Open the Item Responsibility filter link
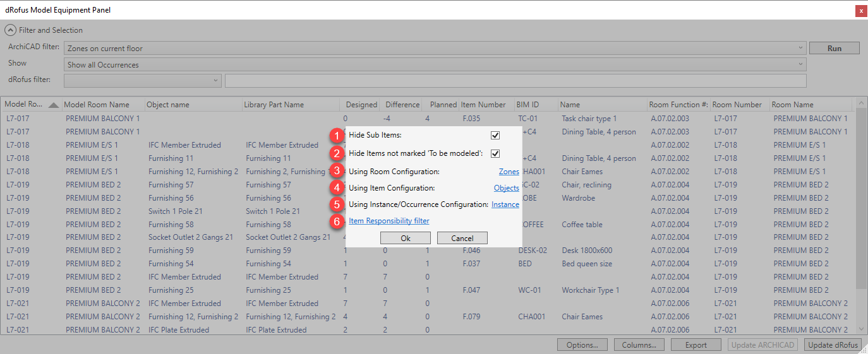Screen dimensions: 868x354 coord(389,221)
